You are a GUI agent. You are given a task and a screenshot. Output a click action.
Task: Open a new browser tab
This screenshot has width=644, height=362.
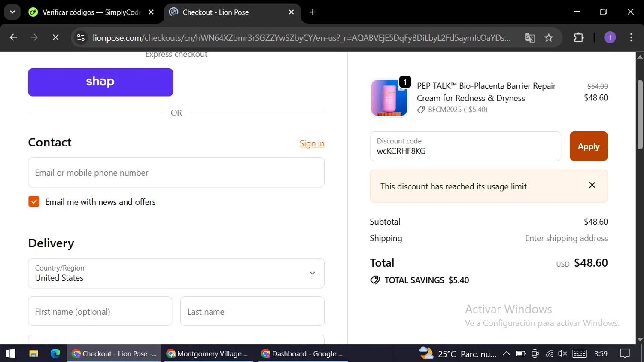coord(313,12)
